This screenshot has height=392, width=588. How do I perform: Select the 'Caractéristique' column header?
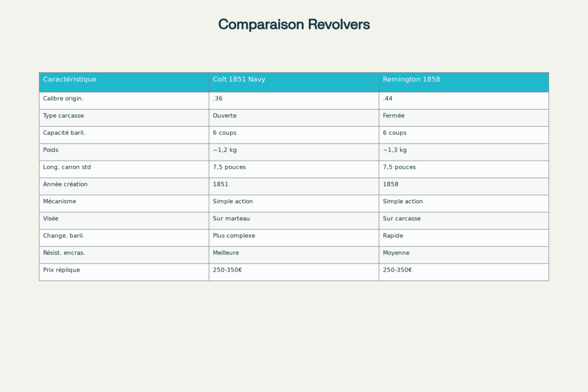69,80
